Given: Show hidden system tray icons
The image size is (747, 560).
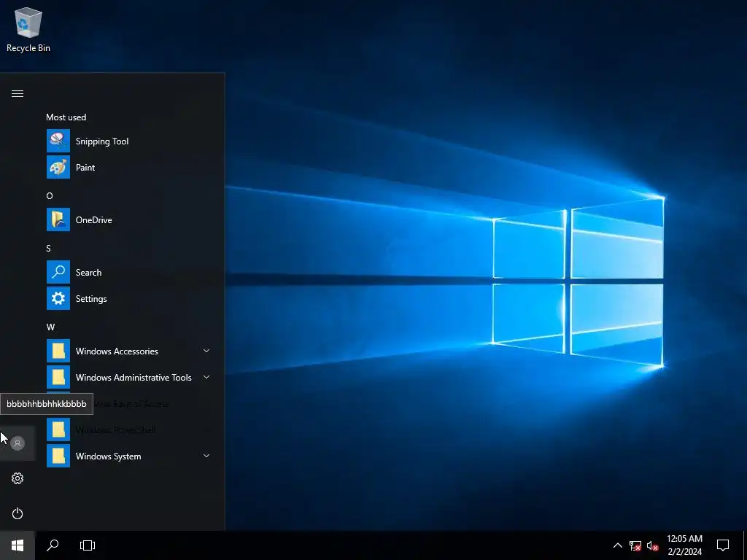Looking at the screenshot, I should pyautogui.click(x=617, y=545).
